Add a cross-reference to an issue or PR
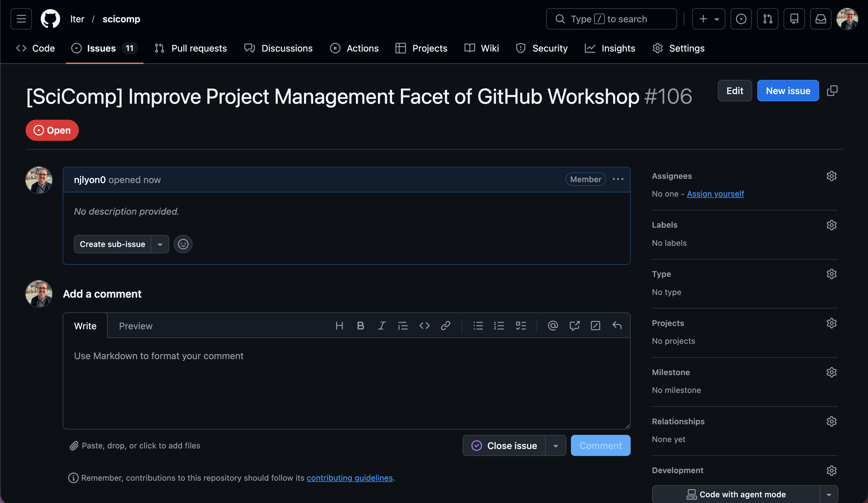The image size is (868, 503). (574, 326)
